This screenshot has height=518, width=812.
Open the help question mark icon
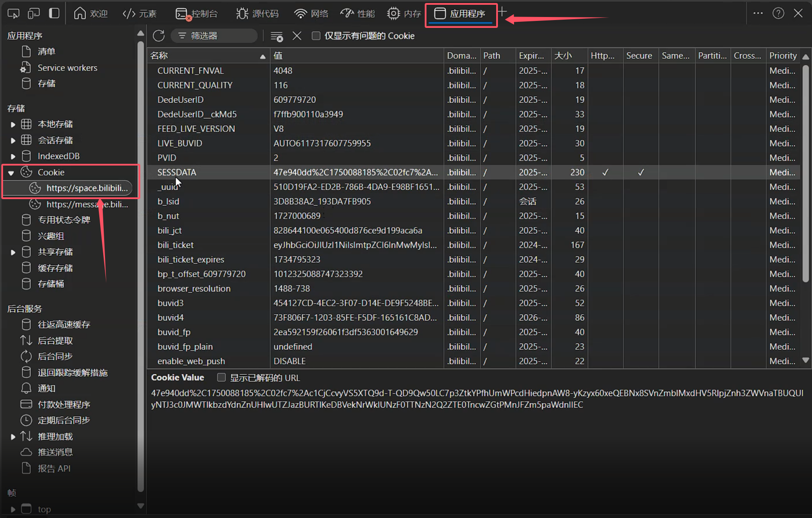(x=778, y=14)
